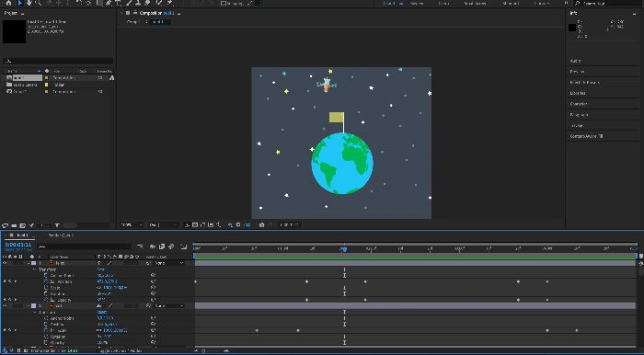
Task: Switch to the Standard workspace
Action: tap(511, 4)
